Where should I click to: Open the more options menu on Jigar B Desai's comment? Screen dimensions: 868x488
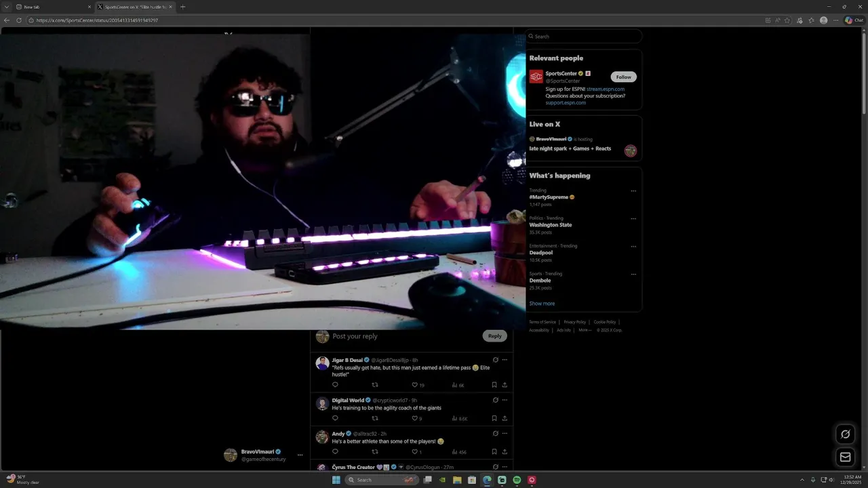[x=505, y=360]
